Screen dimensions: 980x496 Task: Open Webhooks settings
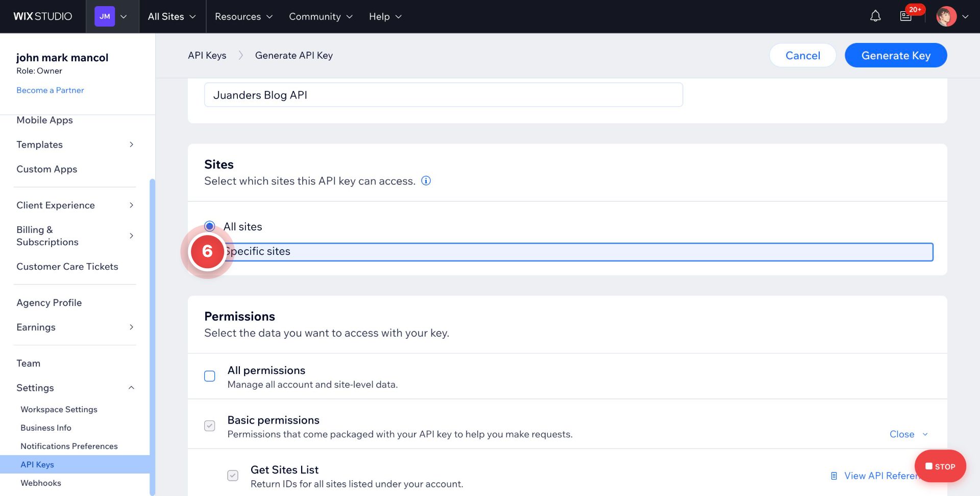(41, 483)
